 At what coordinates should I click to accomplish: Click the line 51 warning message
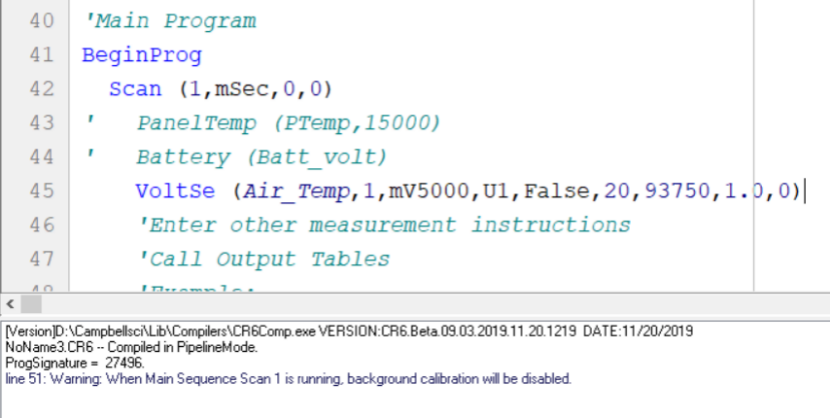(x=289, y=379)
